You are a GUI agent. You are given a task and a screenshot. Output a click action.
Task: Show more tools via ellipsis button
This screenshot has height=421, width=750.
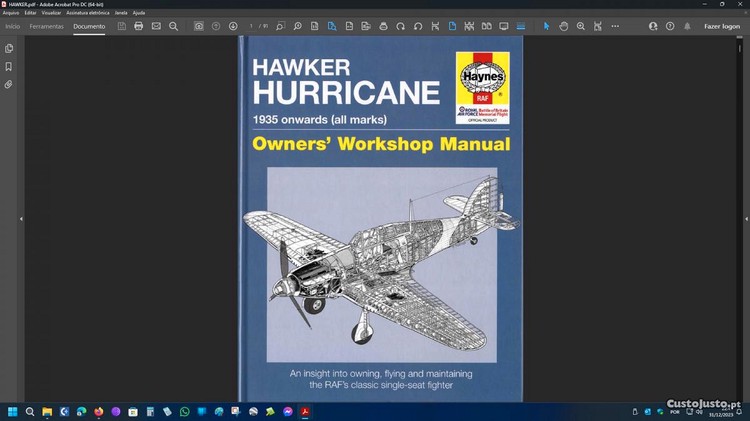tap(615, 26)
